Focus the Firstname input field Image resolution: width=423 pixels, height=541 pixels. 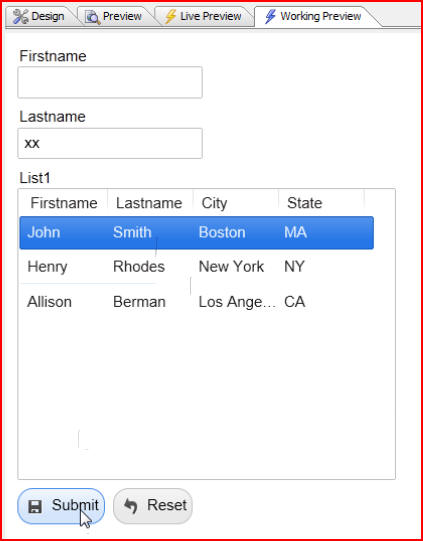tap(110, 82)
